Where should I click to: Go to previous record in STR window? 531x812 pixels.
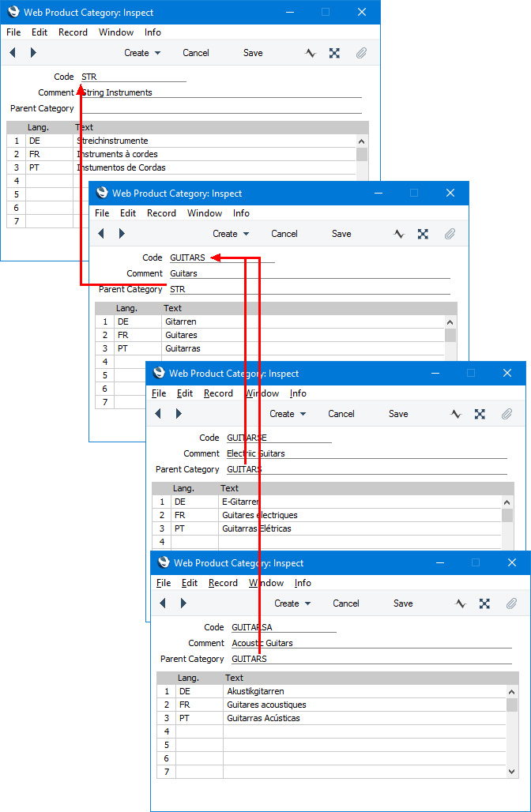(13, 53)
